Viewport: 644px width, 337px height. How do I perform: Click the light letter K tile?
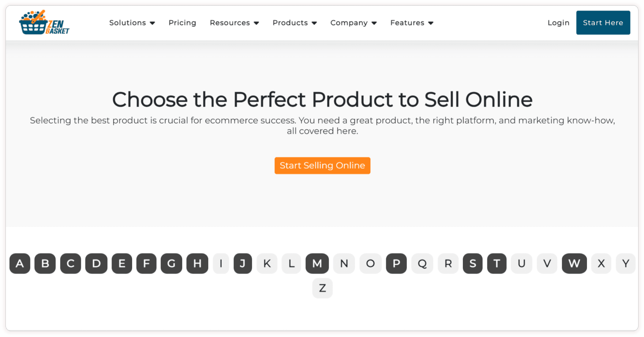click(267, 264)
